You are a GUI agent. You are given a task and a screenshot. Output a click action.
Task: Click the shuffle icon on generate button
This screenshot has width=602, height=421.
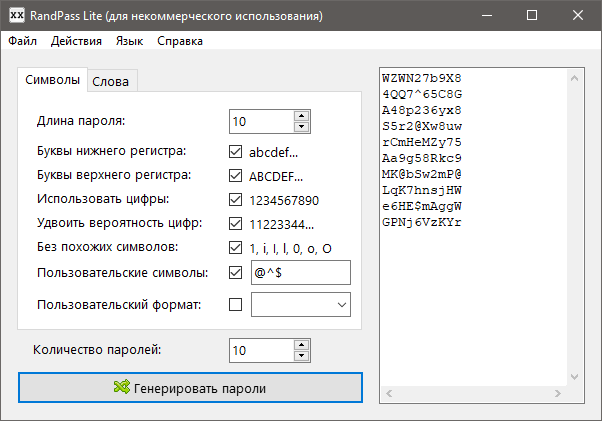122,387
